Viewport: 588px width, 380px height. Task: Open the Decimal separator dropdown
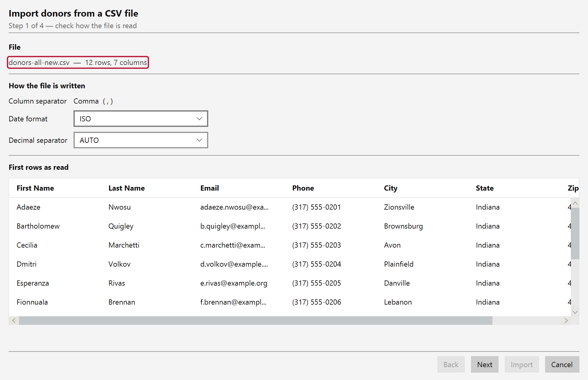[141, 140]
